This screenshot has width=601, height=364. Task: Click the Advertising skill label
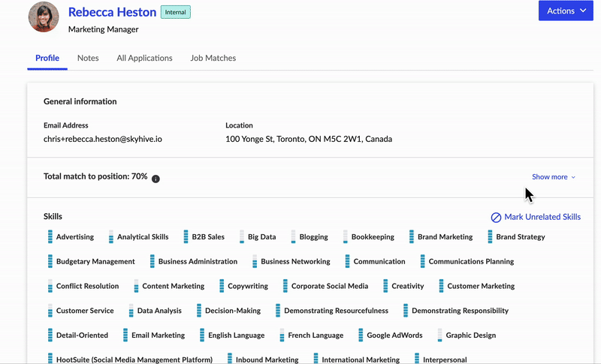point(74,237)
